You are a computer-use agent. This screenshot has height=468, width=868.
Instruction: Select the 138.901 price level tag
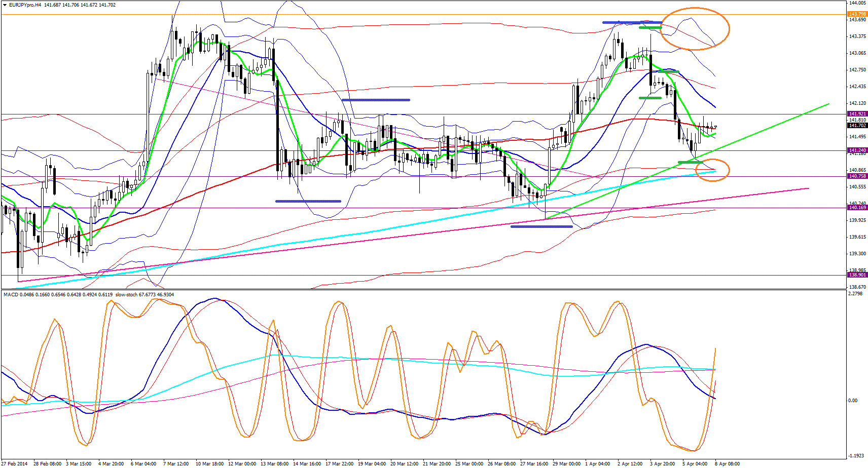click(857, 275)
